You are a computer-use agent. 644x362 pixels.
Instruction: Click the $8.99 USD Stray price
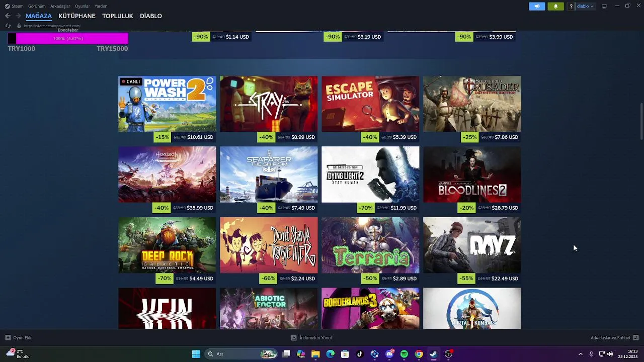(303, 137)
